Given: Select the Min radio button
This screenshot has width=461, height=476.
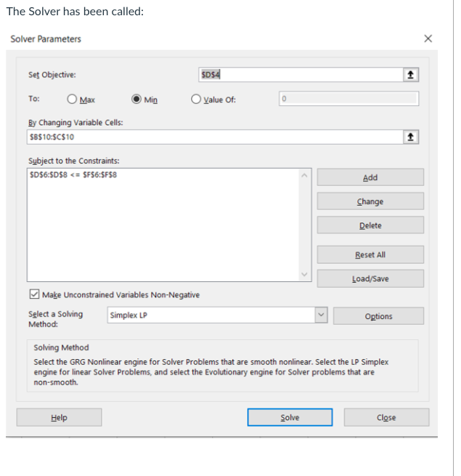Looking at the screenshot, I should tap(136, 99).
